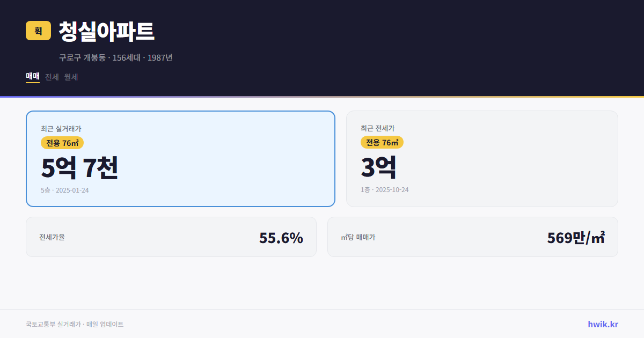Open the 월세 tab

[x=71, y=77]
